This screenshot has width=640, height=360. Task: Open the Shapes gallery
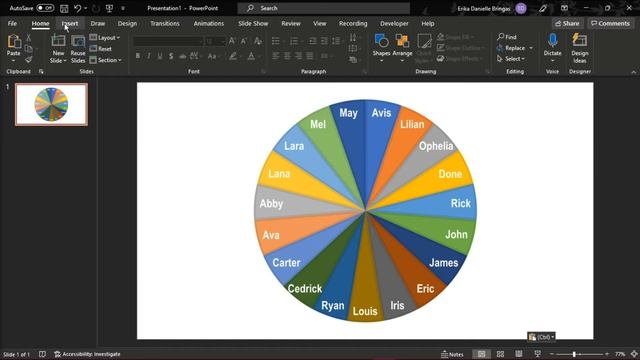[381, 49]
